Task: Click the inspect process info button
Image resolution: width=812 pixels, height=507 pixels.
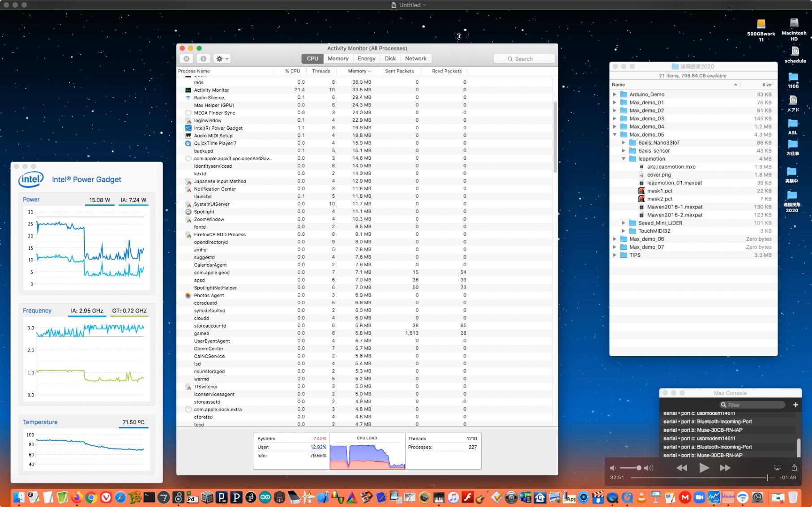Action: (x=203, y=59)
